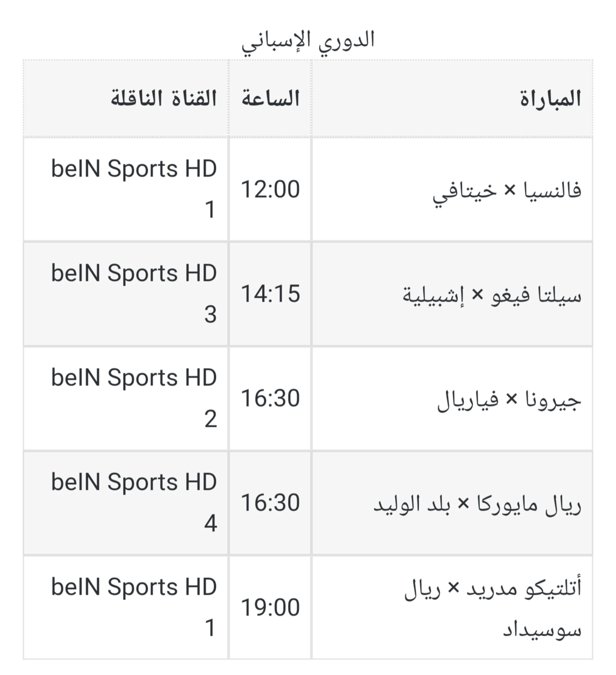The height and width of the screenshot is (675, 616).
Task: Select the الساعة column header
Action: [x=270, y=99]
